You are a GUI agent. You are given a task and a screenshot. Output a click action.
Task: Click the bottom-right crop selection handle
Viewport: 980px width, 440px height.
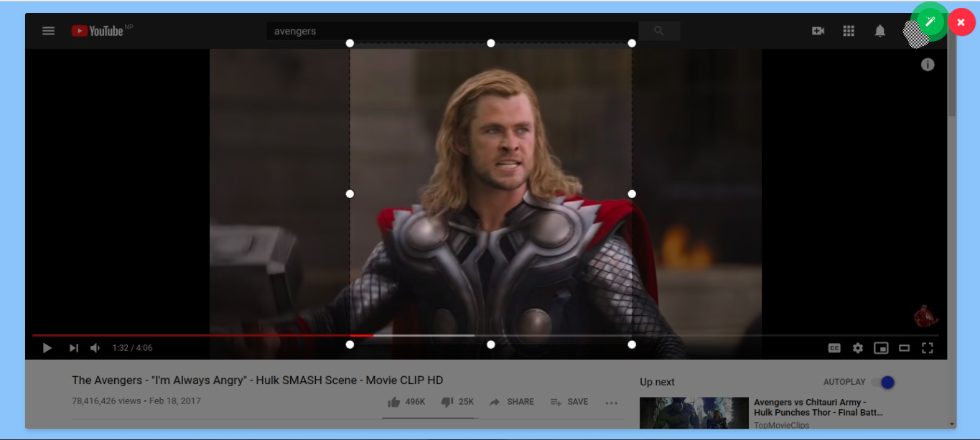tap(632, 345)
